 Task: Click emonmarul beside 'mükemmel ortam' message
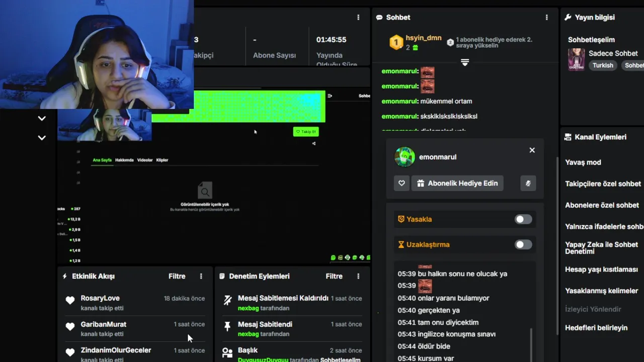click(x=399, y=101)
